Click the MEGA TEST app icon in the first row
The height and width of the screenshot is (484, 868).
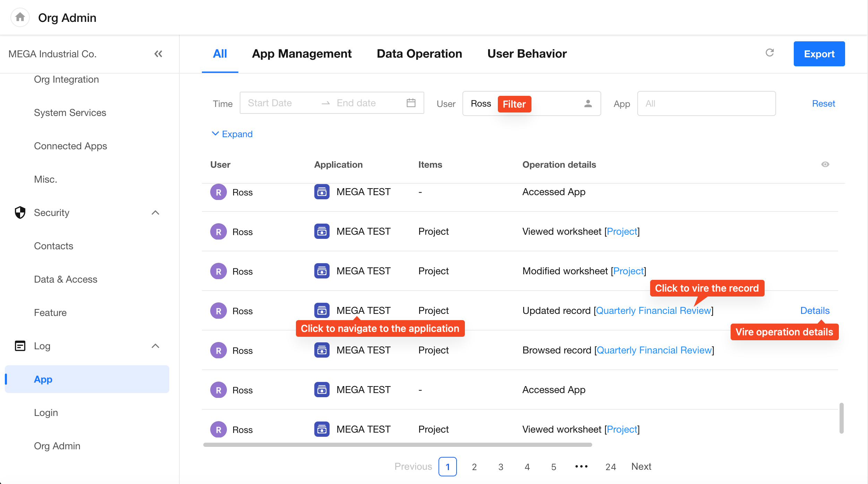pyautogui.click(x=322, y=192)
